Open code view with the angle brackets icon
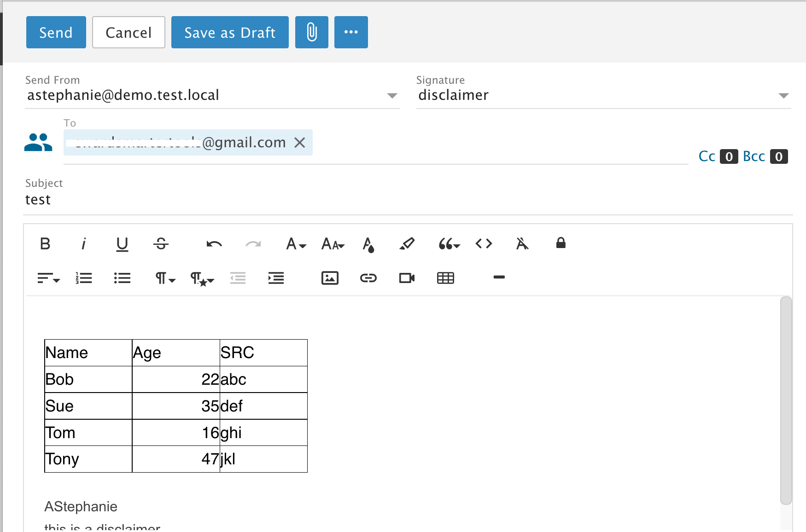The image size is (806, 532). point(484,243)
